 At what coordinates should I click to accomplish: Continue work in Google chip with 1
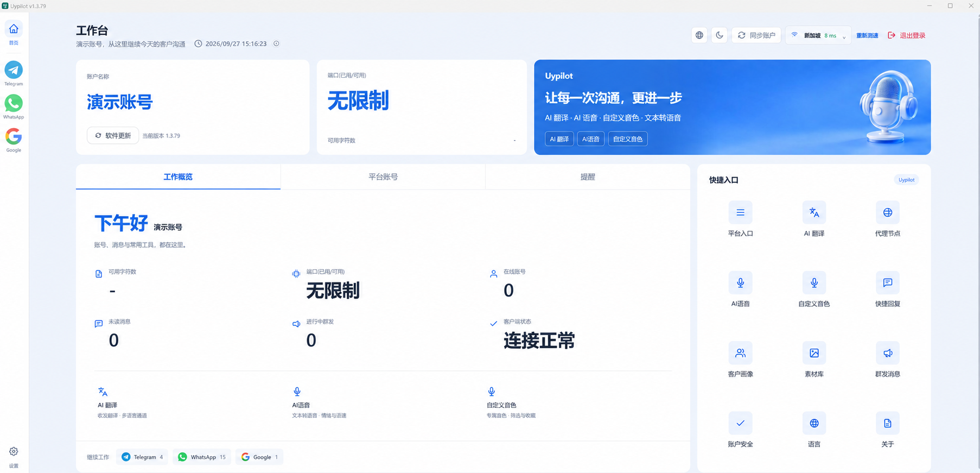(259, 457)
